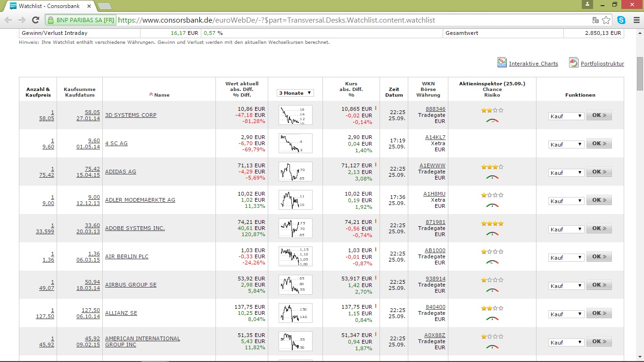Click OK button for Adidas AG
Screen dimensions: 644x362
click(x=599, y=172)
